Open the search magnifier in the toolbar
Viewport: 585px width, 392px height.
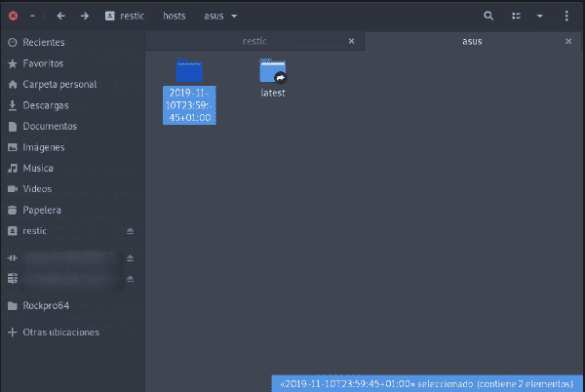coord(488,16)
